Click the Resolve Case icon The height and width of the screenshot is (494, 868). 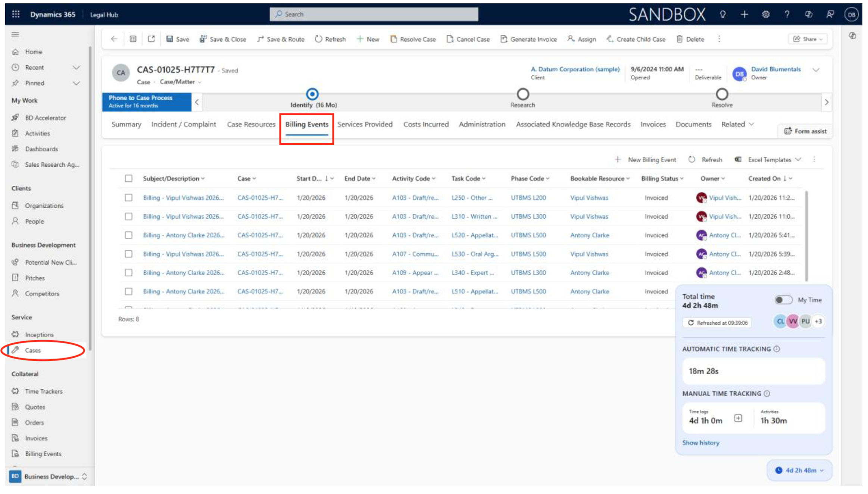pos(393,39)
